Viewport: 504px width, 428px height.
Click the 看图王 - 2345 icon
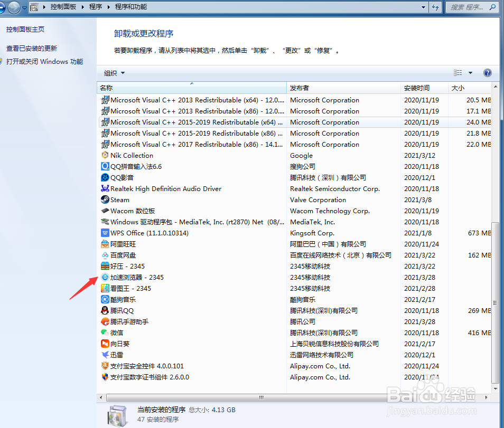(x=105, y=288)
